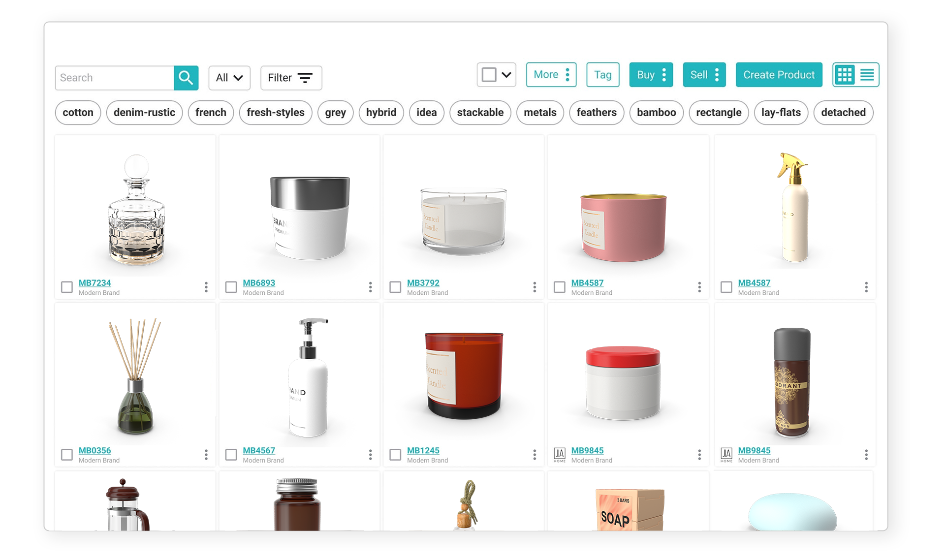Toggle checkbox for product MB6893
This screenshot has width=945, height=560.
click(x=231, y=286)
